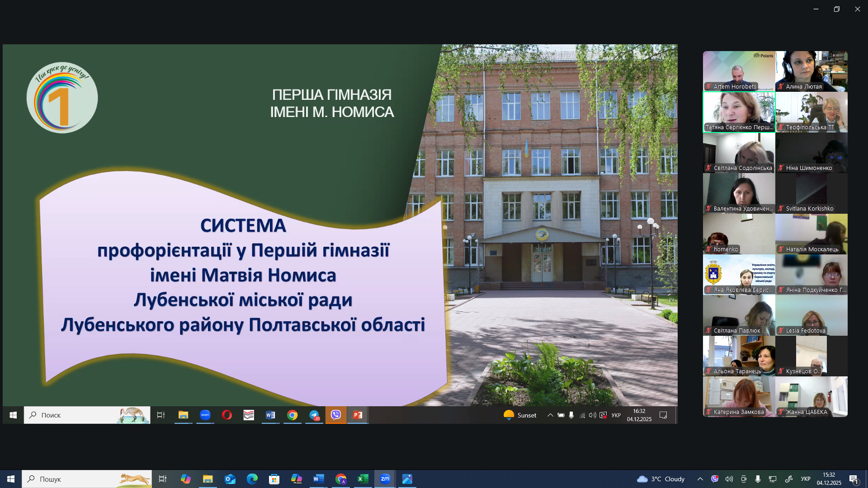Select Тетяна Сергієнко's video tile
This screenshot has width=868, height=488.
pos(739,112)
